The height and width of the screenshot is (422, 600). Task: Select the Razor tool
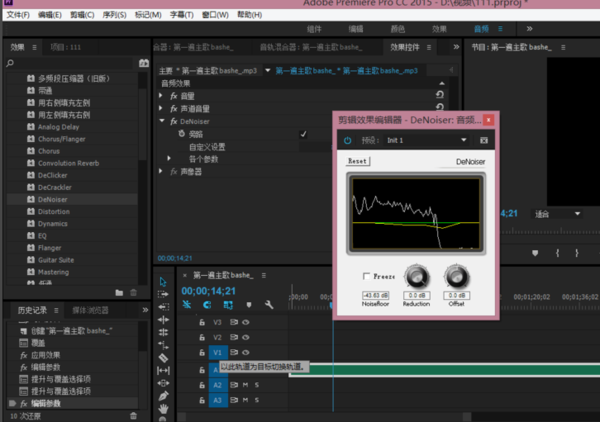pos(163,358)
